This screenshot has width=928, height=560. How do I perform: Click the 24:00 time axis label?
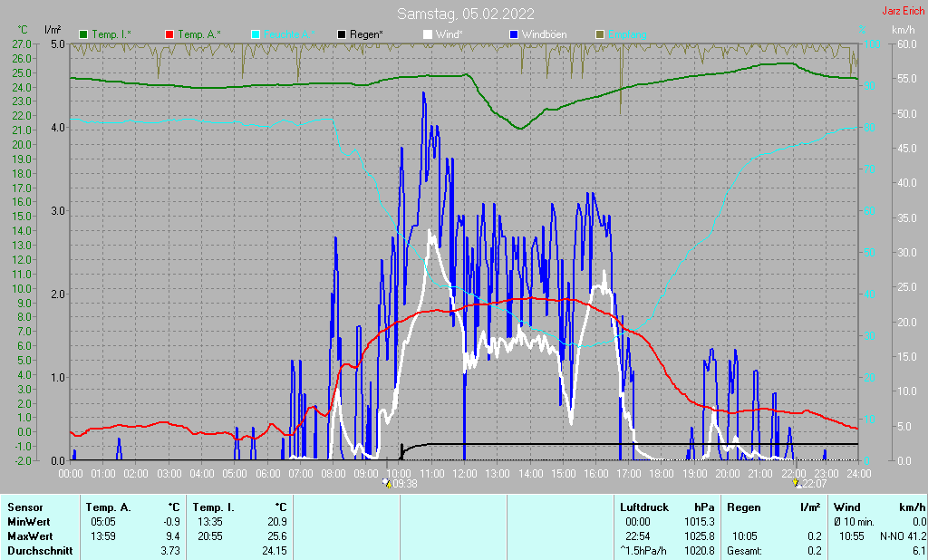(858, 474)
